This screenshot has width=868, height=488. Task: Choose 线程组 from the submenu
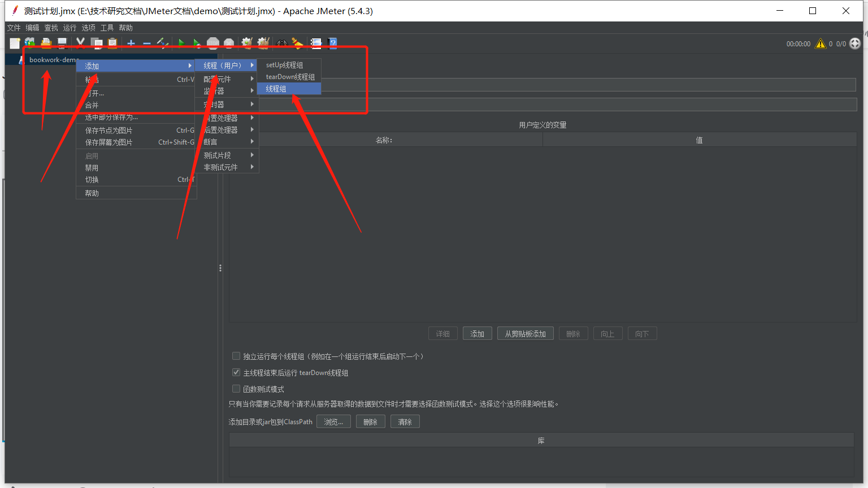pos(289,89)
